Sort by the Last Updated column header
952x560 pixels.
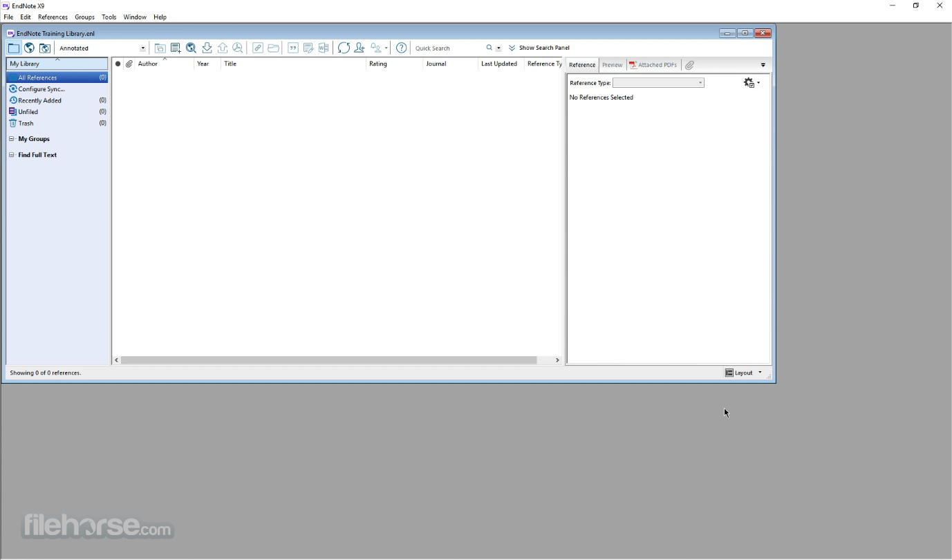click(x=501, y=64)
